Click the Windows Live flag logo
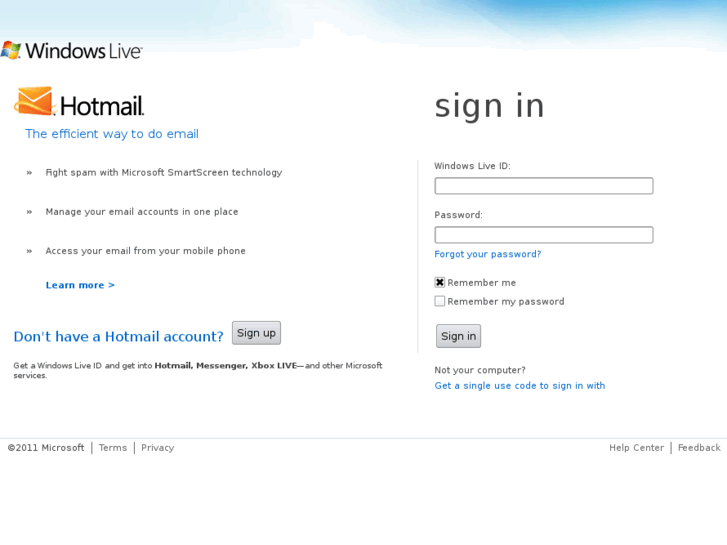Image resolution: width=727 pixels, height=545 pixels. 11,50
